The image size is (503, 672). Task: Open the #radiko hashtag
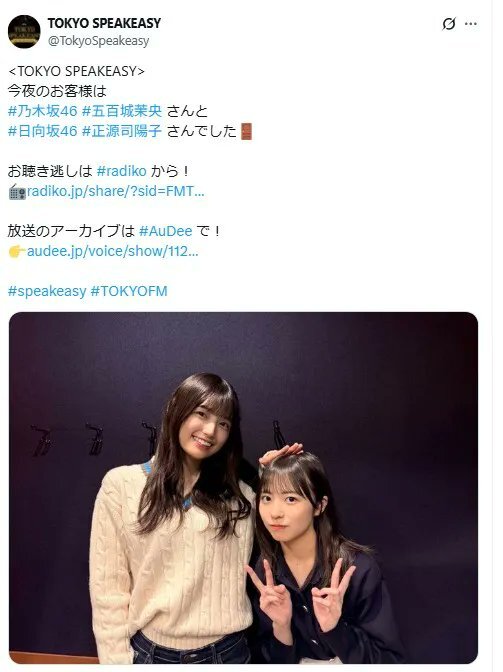122,171
